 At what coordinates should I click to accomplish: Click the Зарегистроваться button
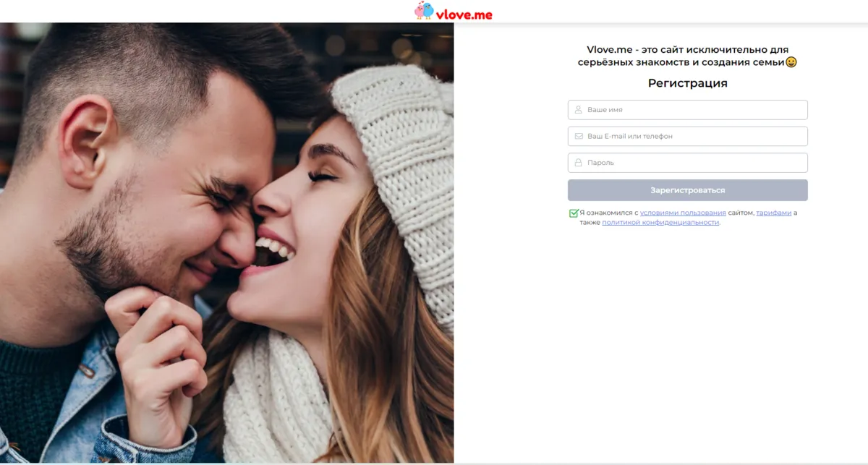pos(688,190)
